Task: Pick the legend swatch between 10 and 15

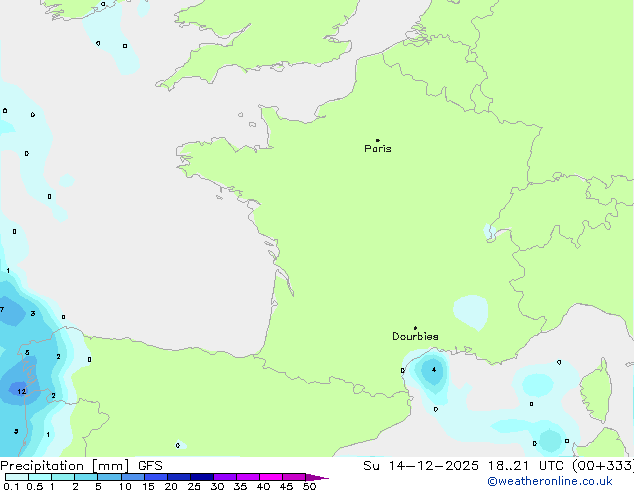Action: [134, 478]
